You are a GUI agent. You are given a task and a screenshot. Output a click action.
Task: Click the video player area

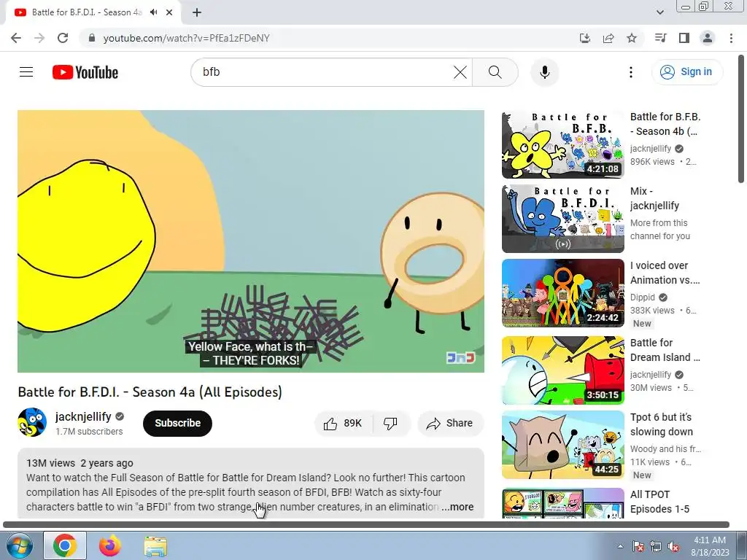pos(251,241)
